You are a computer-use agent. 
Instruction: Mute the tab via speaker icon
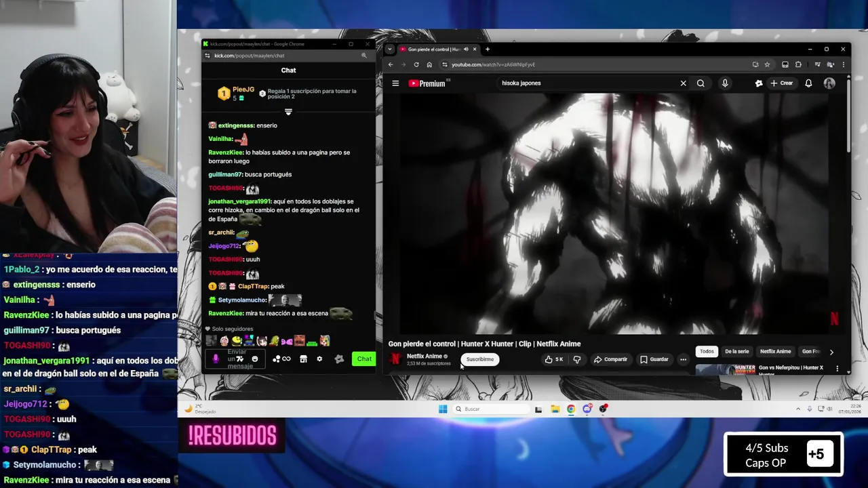click(466, 49)
